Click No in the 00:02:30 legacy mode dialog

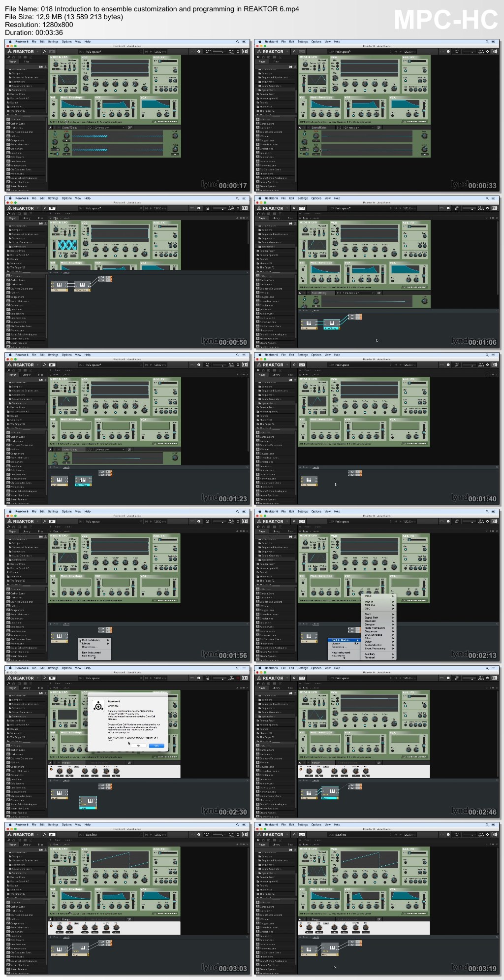tap(139, 746)
